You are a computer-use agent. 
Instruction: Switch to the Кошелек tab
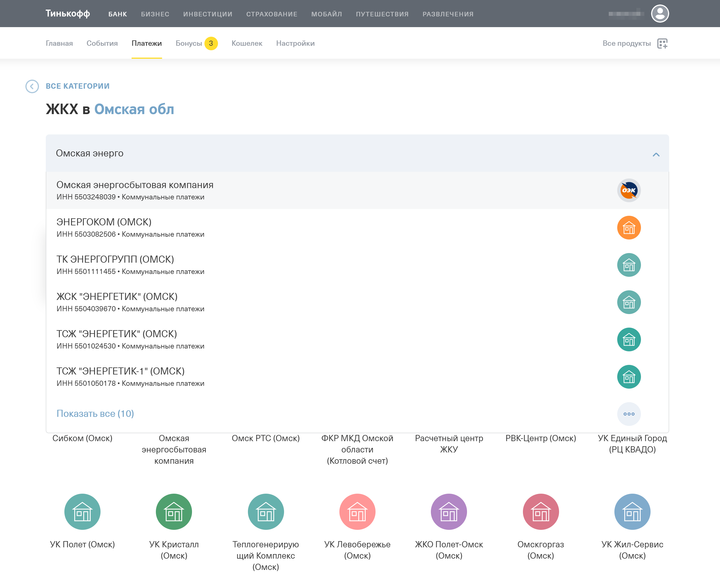247,43
